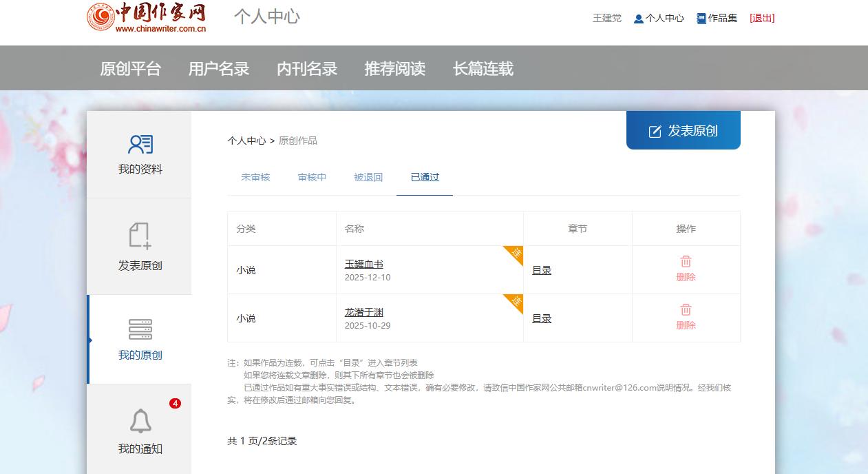Click the 个人中心 page title at top
868x474 pixels.
267,17
